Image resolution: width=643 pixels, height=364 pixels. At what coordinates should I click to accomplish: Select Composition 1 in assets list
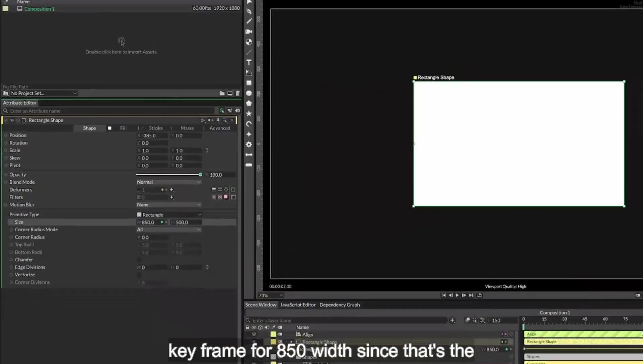[39, 9]
